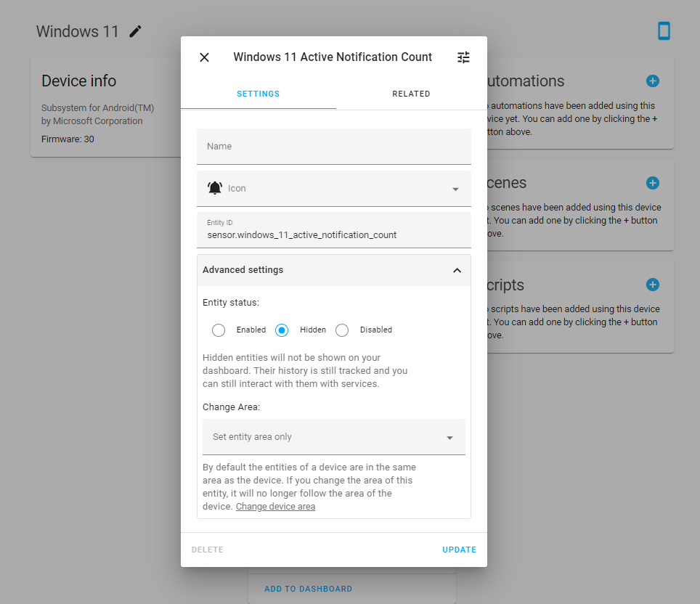Image resolution: width=700 pixels, height=604 pixels.
Task: Click the Update button
Action: tap(460, 550)
